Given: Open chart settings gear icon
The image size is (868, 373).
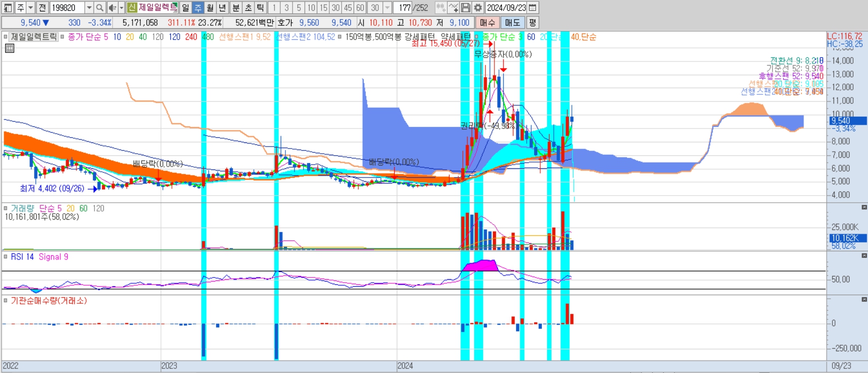Looking at the screenshot, I should (x=478, y=8).
